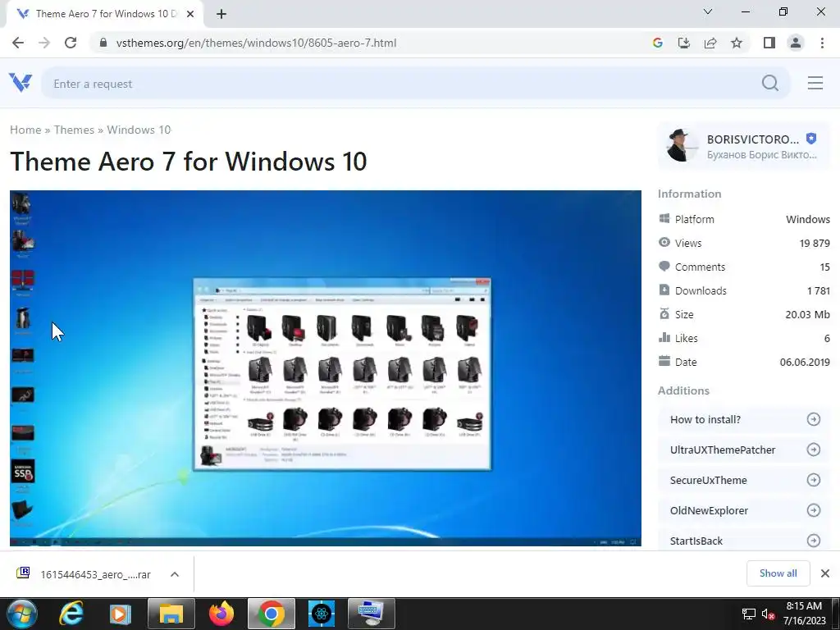The height and width of the screenshot is (630, 840).
Task: Open OldNewExplorer addition
Action: [745, 510]
